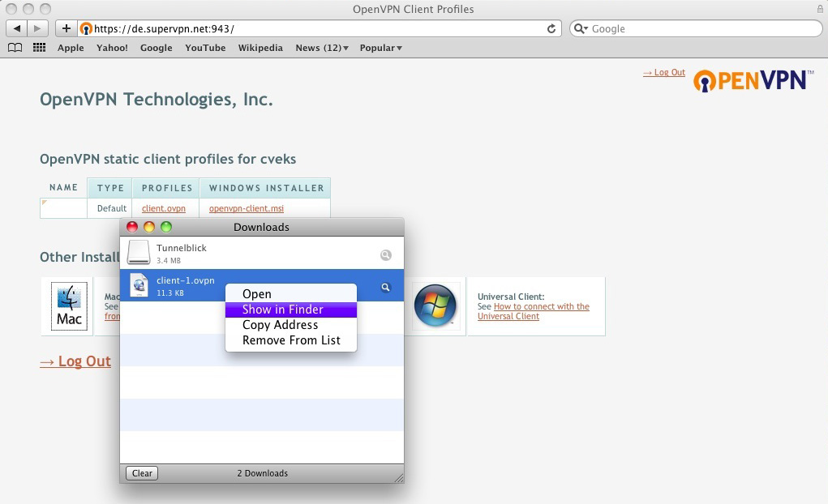Open the Apple bookmark
Image resolution: width=828 pixels, height=504 pixels.
[x=71, y=48]
